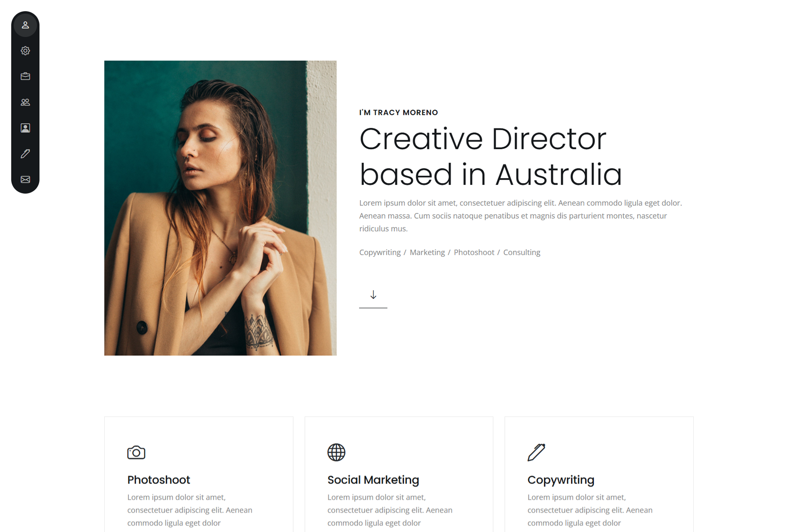The width and height of the screenshot is (798, 532).
Task: Open the pencil blog icon in sidebar
Action: coord(25,153)
